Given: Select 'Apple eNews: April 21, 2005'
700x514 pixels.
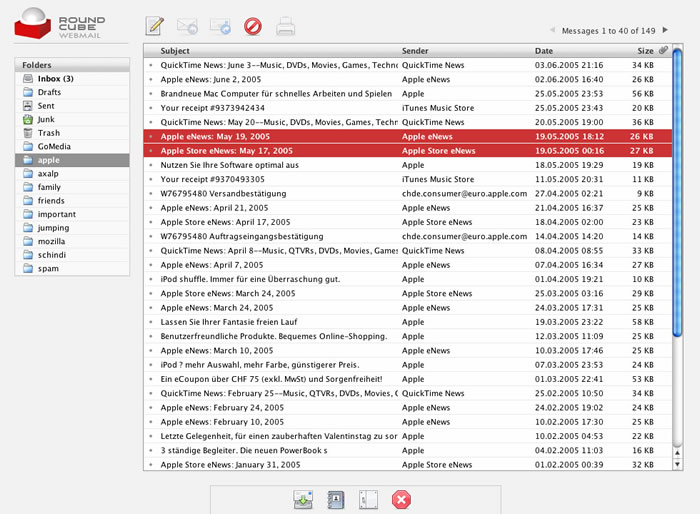Looking at the screenshot, I should click(x=408, y=208).
